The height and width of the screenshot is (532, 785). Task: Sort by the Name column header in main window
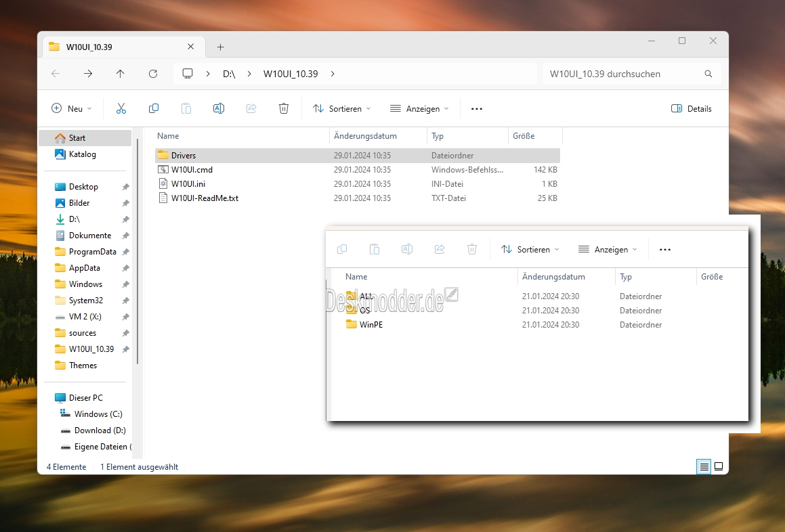pyautogui.click(x=242, y=136)
